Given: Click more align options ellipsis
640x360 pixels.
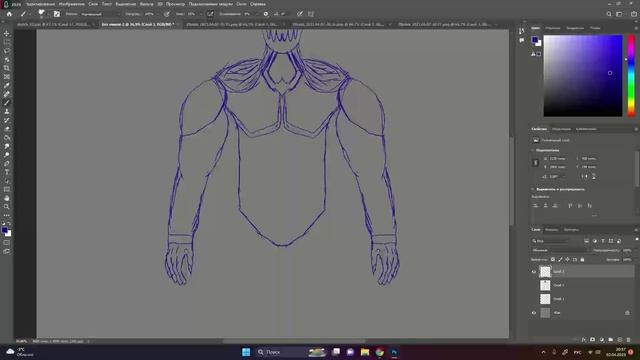Looking at the screenshot, I should [x=594, y=215].
